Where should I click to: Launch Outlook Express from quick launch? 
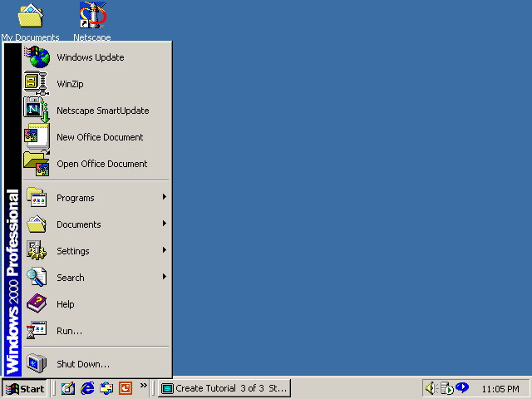(106, 388)
